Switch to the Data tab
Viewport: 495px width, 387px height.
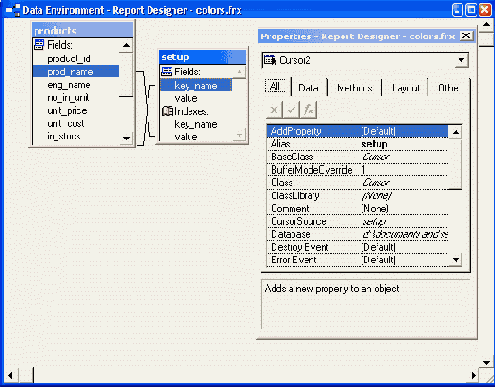(309, 88)
